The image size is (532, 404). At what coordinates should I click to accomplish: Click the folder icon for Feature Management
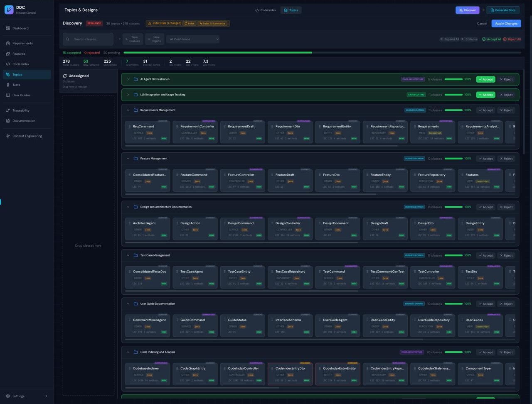point(135,159)
